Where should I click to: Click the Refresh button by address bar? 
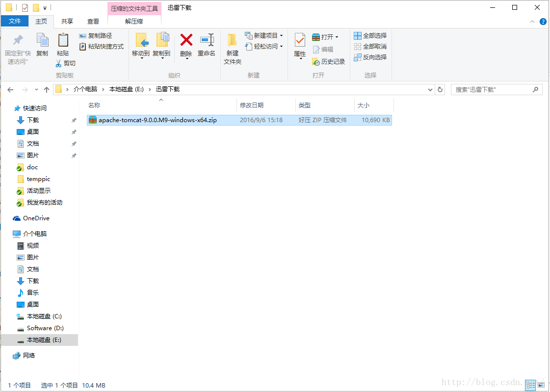click(x=440, y=90)
